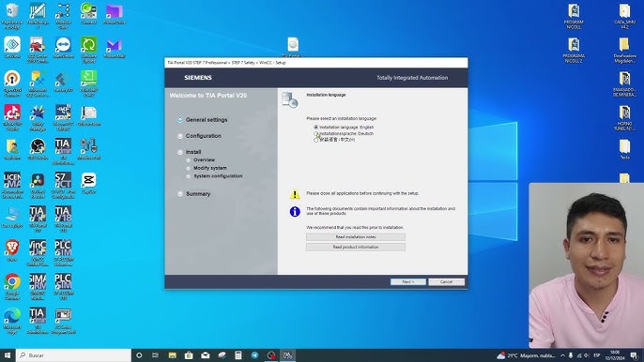
Task: Open Task View from the taskbar
Action: 155,355
